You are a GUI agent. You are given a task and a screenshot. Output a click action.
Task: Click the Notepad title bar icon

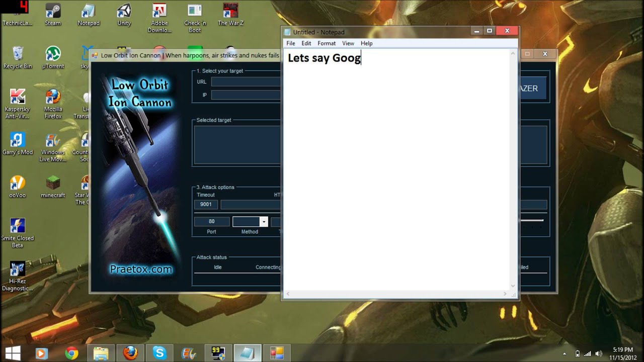pos(288,32)
